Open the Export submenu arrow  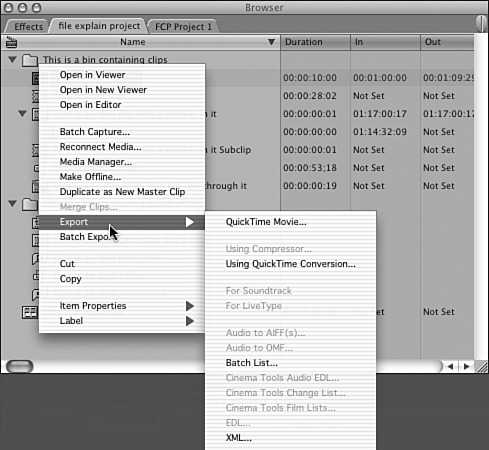point(189,222)
